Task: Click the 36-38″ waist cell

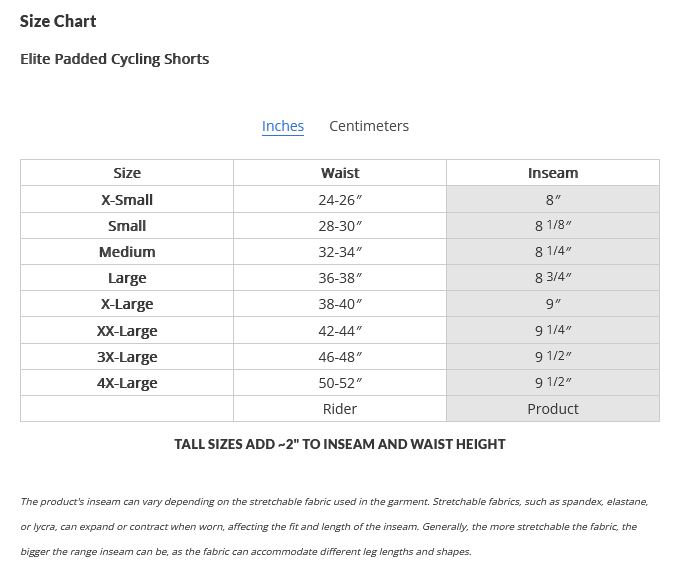Action: (340, 278)
